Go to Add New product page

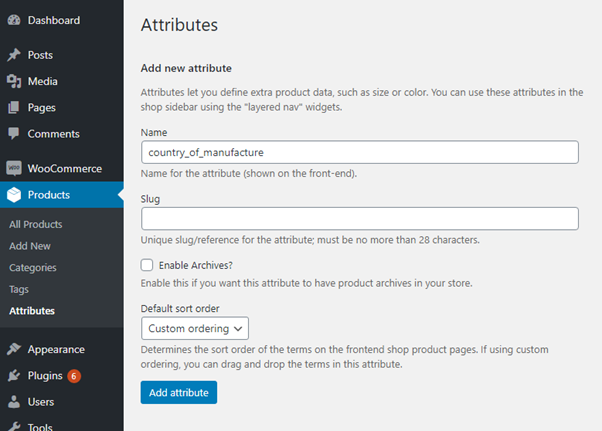pos(30,246)
